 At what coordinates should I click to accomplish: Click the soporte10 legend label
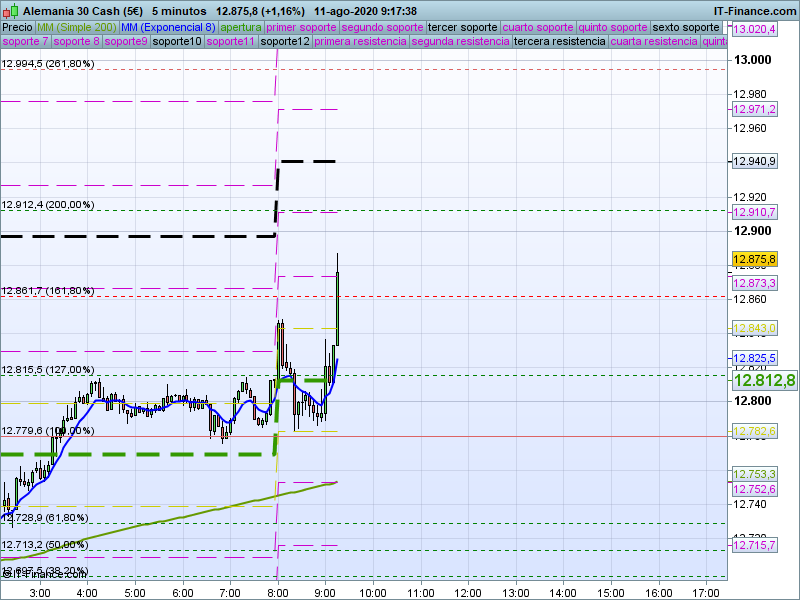click(x=176, y=42)
